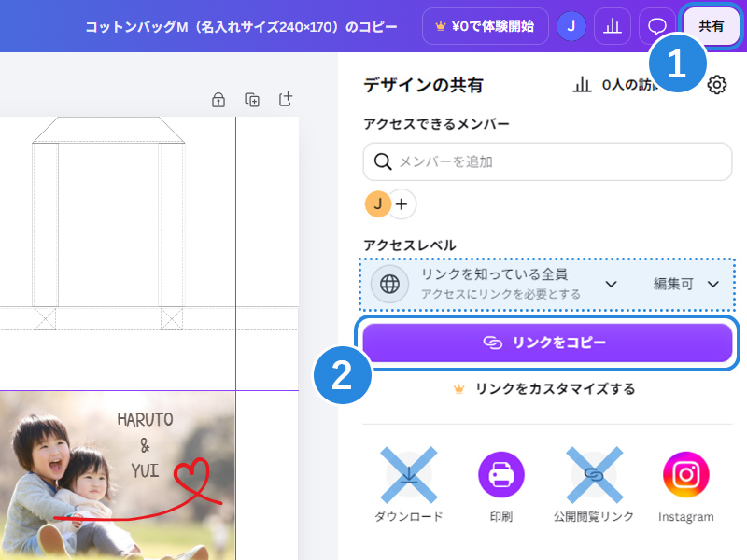Open the insights bar chart icon in header
747x560 pixels.
point(613,26)
